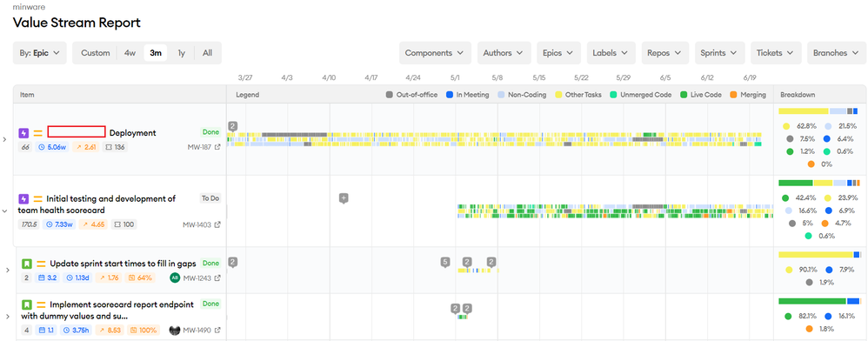Expand the Implement scorecard report row
The height and width of the screenshot is (341, 868).
(7, 317)
